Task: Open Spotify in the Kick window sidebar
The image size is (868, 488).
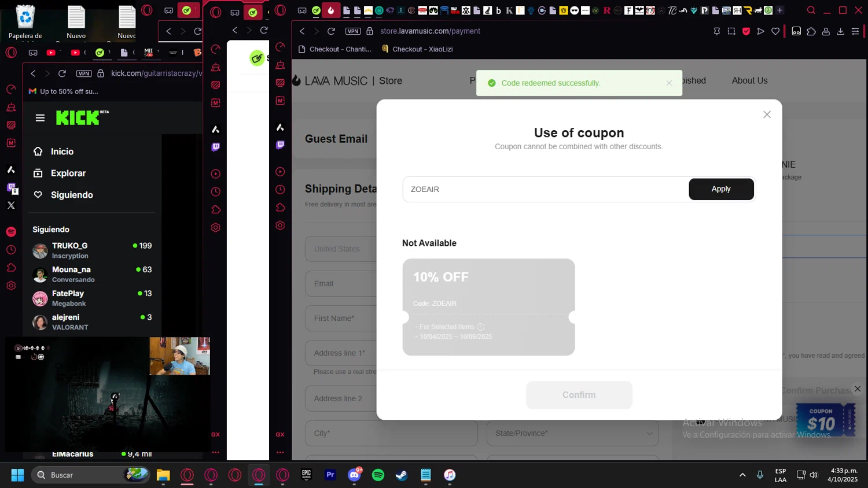Action: [x=11, y=232]
